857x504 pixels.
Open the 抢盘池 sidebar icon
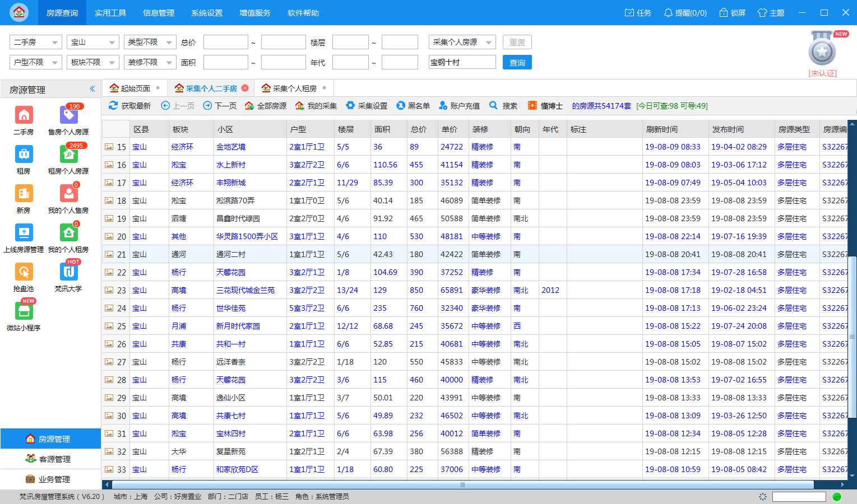[x=24, y=277]
